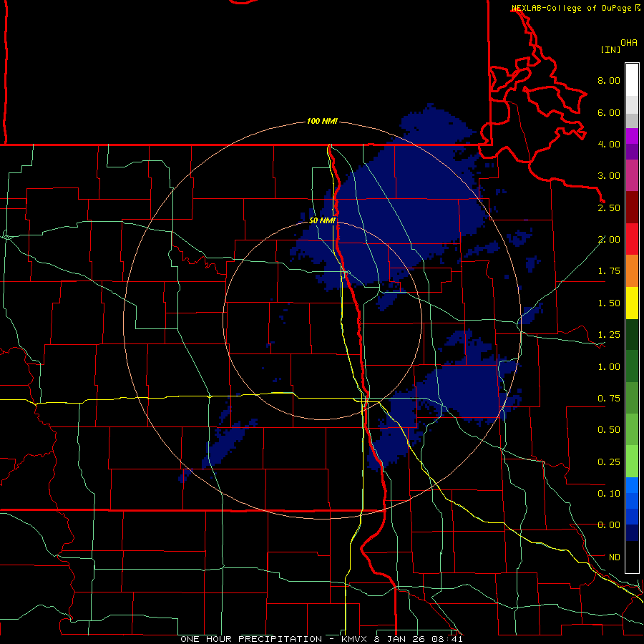
Task: Click the 50 NMI range ring label
Action: click(322, 220)
